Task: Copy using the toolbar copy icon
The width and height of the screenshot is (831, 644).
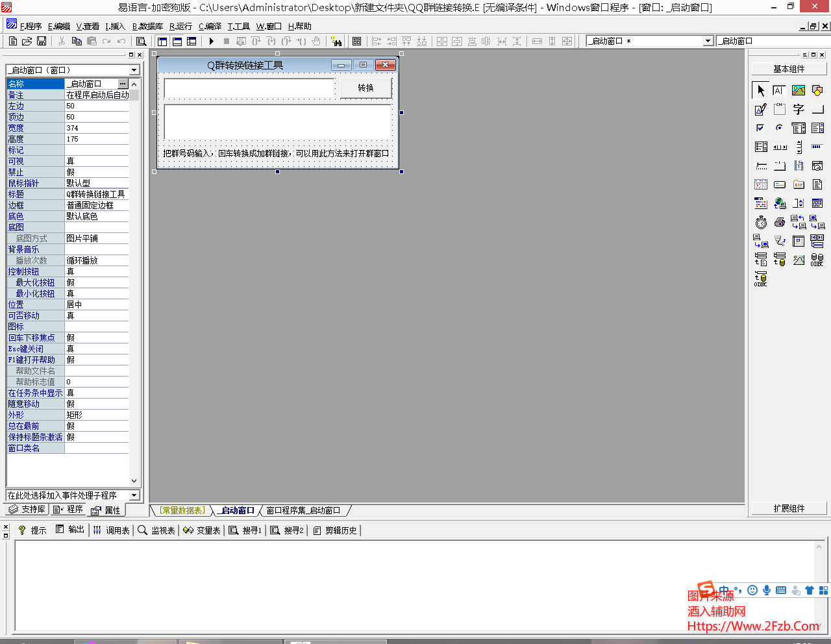Action: point(77,41)
